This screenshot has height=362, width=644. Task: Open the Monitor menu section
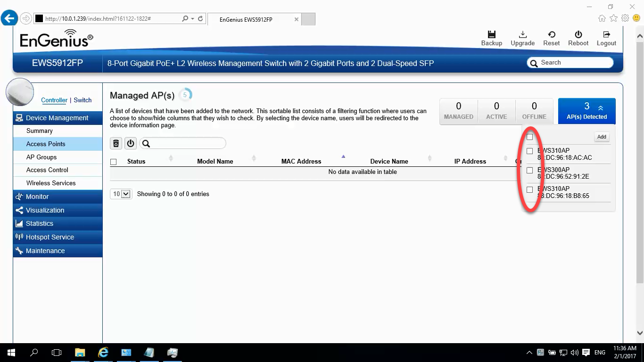click(58, 197)
